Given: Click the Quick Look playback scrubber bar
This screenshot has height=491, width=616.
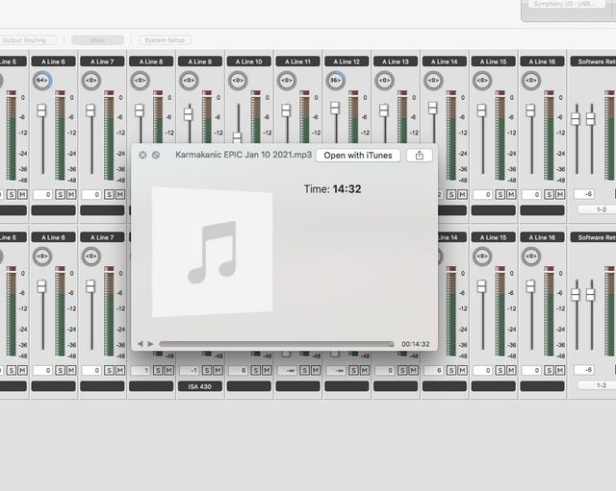Looking at the screenshot, I should pos(277,344).
